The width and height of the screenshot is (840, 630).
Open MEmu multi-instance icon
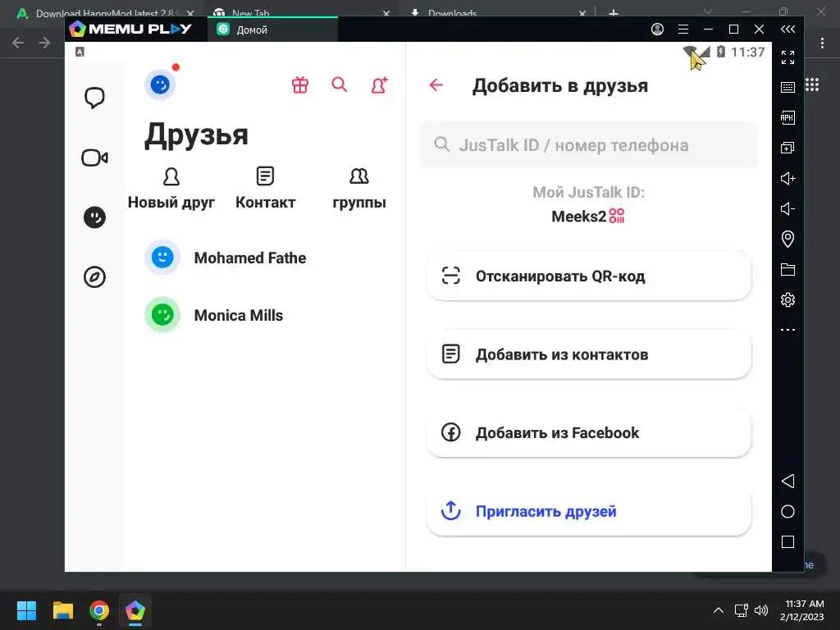coord(787,148)
